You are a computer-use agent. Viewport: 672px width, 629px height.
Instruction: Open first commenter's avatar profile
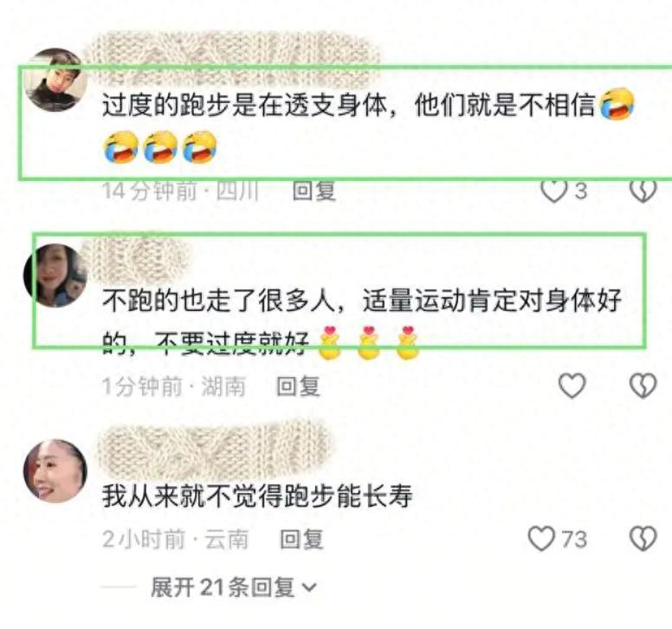click(55, 80)
